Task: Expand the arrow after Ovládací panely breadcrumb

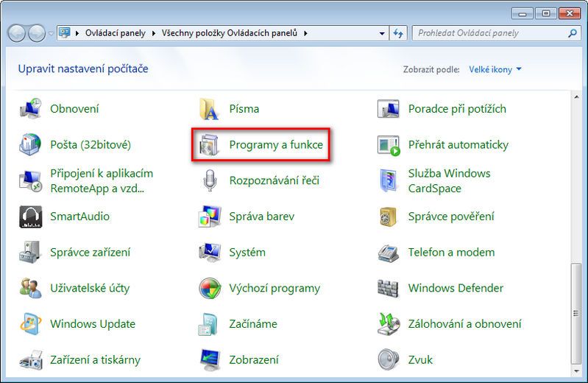Action: (154, 33)
